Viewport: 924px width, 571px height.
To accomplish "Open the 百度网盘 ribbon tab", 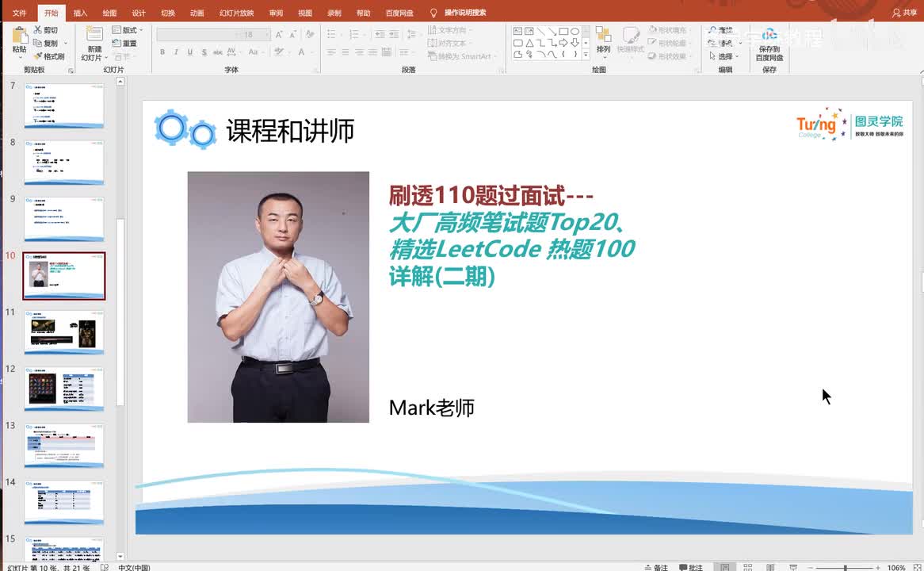I will point(399,13).
